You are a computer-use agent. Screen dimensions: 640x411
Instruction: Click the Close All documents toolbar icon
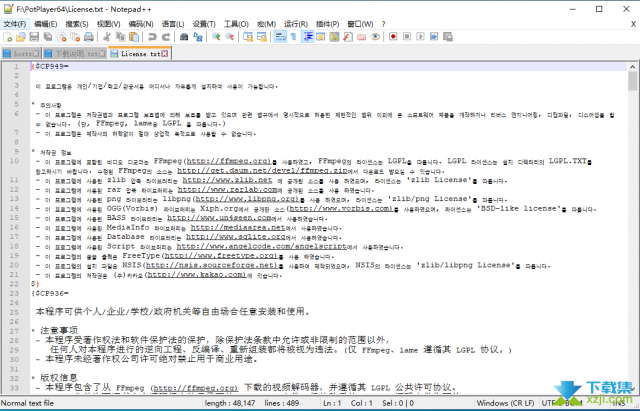click(x=75, y=37)
